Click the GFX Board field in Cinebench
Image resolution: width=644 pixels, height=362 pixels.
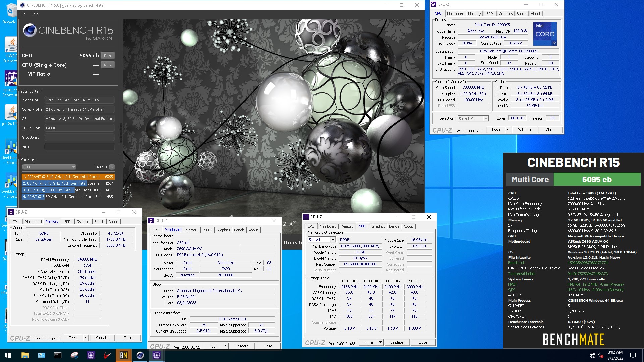[x=79, y=137]
